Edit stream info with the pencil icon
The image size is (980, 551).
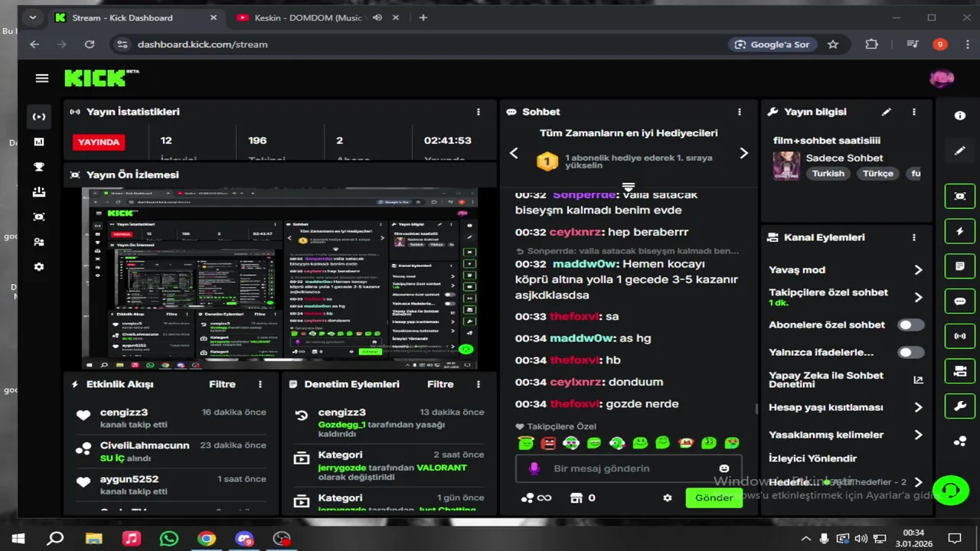pyautogui.click(x=887, y=112)
